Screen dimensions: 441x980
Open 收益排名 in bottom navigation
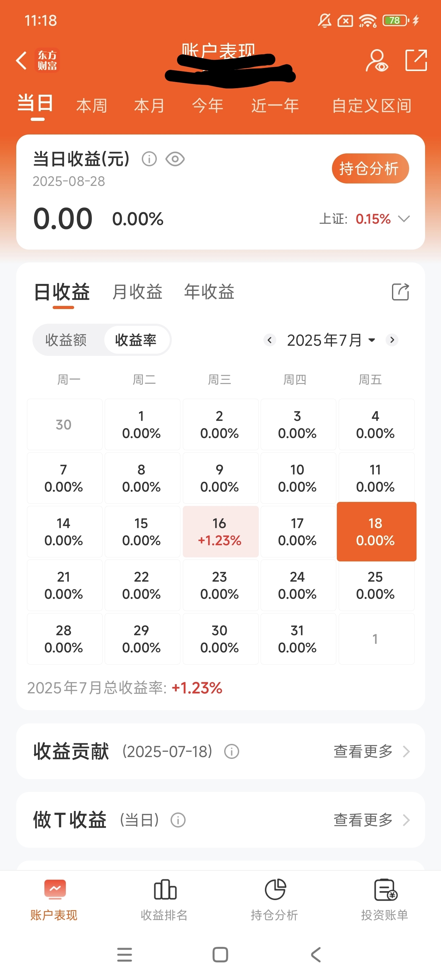164,900
